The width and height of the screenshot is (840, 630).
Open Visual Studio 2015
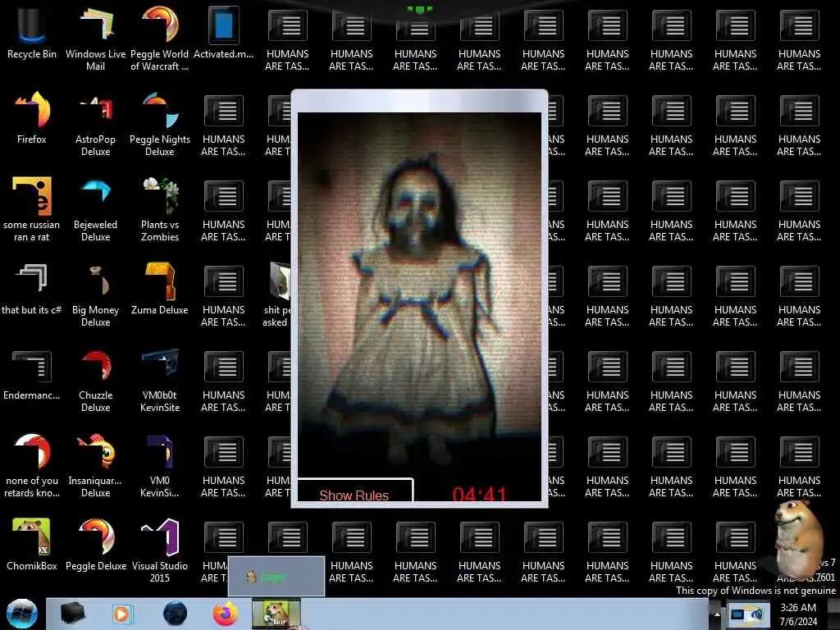click(160, 550)
